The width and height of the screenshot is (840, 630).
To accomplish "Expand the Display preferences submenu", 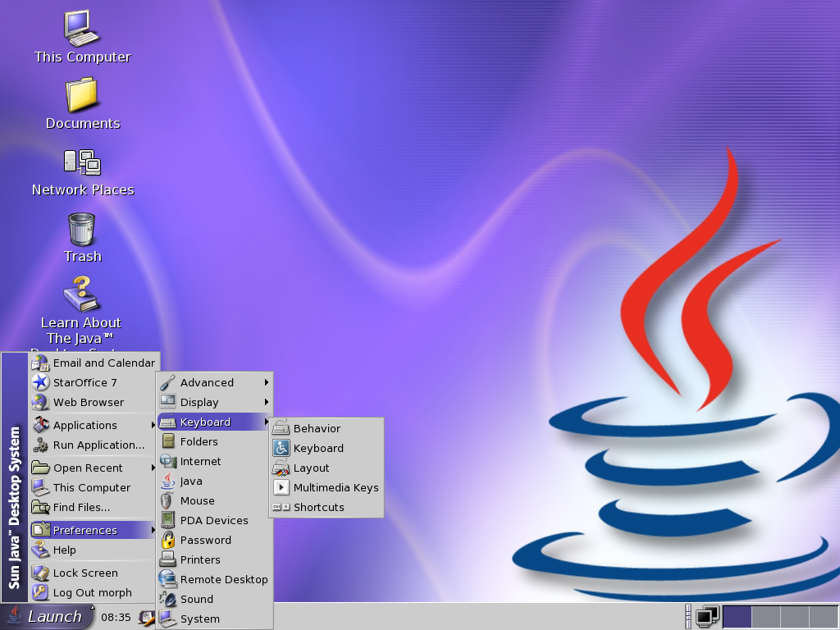I will pyautogui.click(x=214, y=402).
